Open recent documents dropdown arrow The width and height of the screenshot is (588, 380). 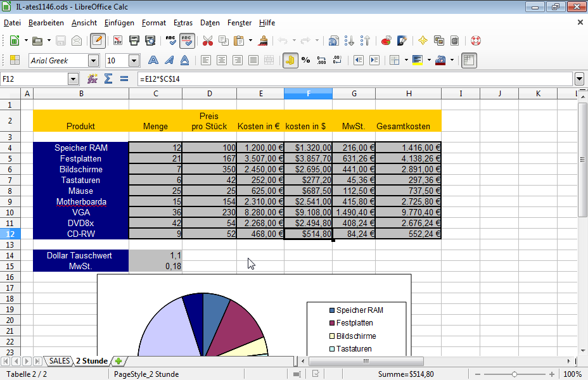click(49, 41)
